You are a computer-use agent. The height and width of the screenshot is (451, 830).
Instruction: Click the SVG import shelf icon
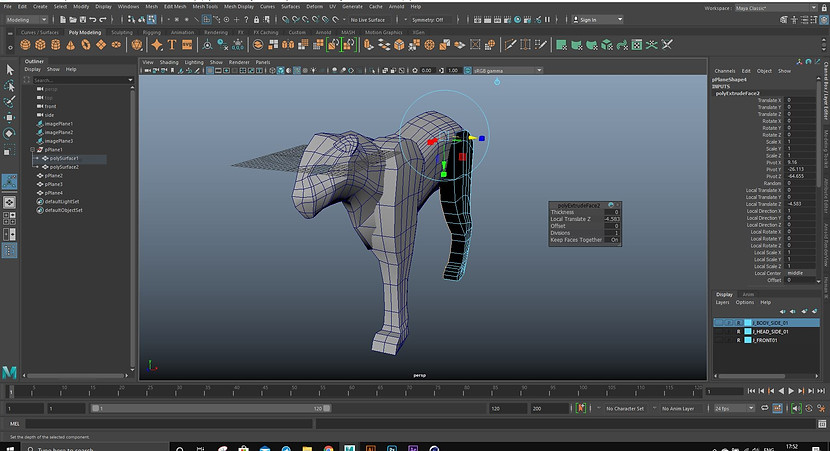pyautogui.click(x=187, y=45)
